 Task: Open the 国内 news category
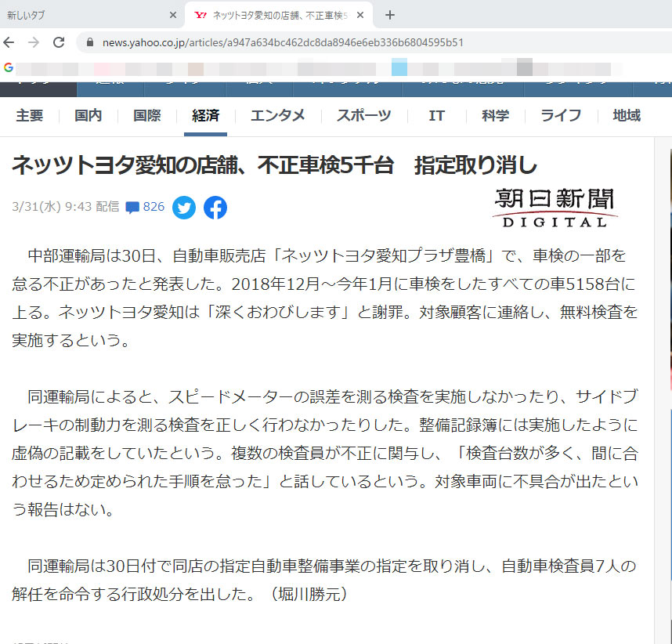89,116
